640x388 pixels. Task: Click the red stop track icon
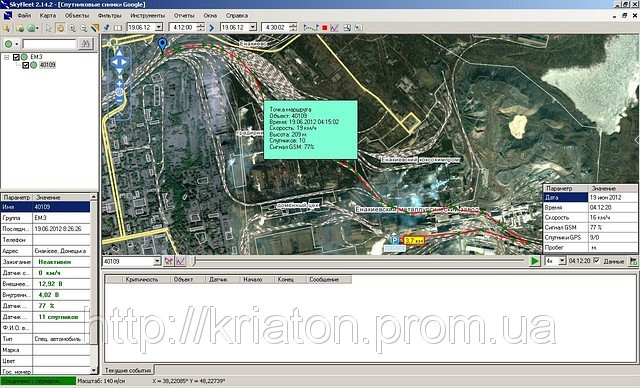[x=325, y=28]
